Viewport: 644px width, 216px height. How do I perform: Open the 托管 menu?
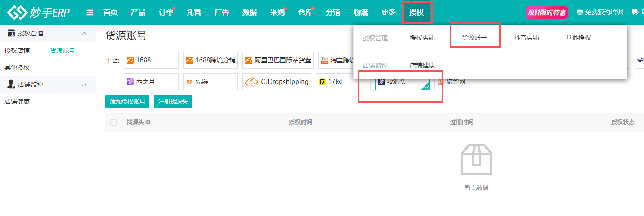194,13
